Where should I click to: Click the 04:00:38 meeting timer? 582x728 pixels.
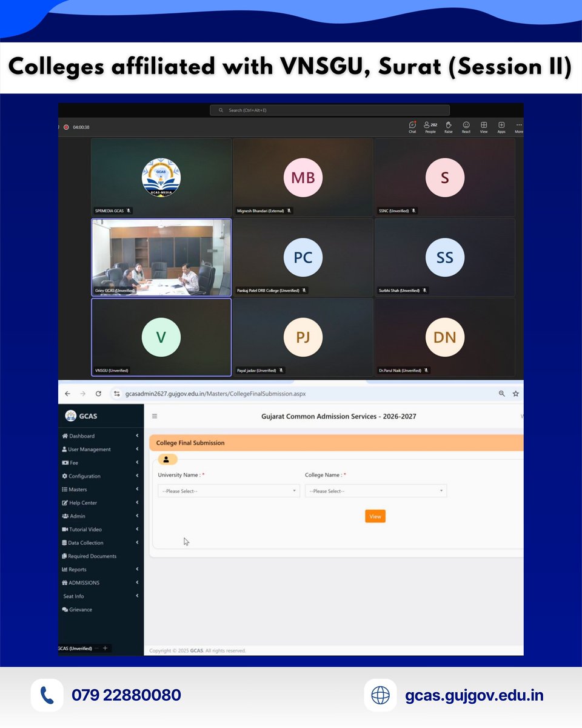point(81,127)
